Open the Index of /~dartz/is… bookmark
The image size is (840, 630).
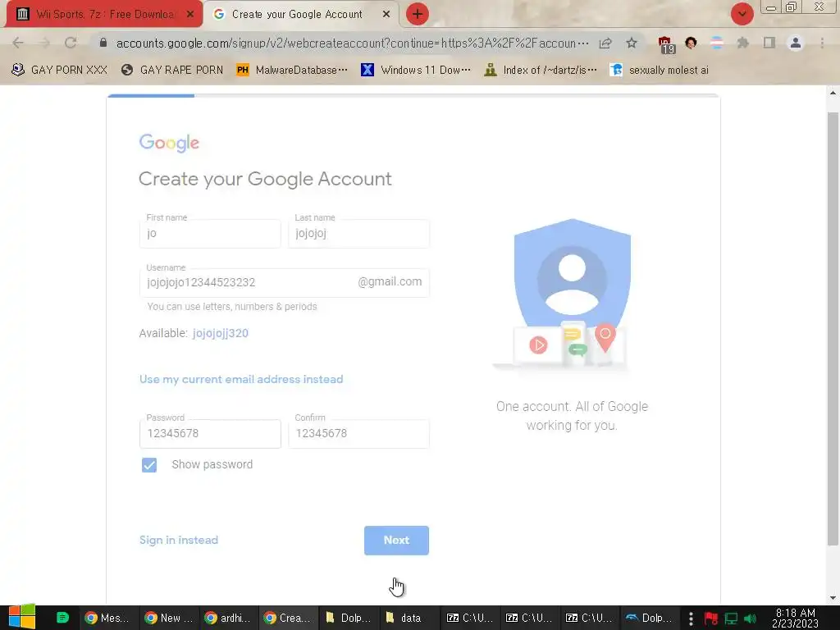[x=541, y=70]
